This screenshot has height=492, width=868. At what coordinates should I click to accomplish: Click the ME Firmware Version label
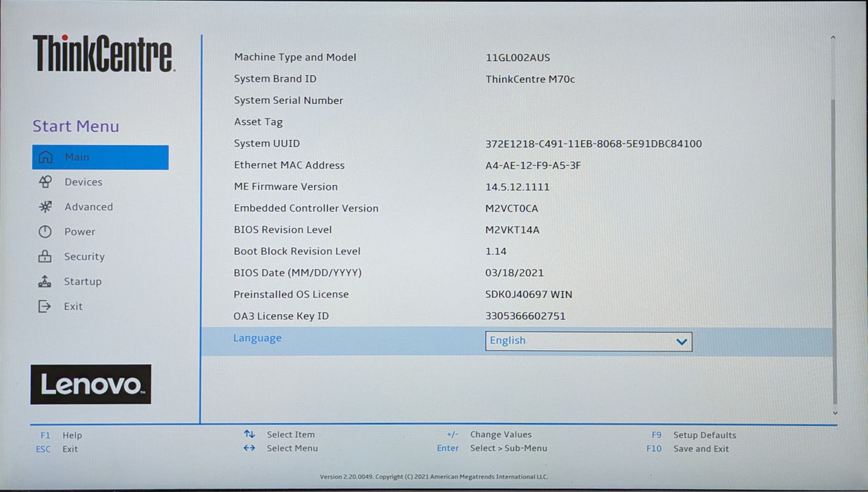coord(286,187)
